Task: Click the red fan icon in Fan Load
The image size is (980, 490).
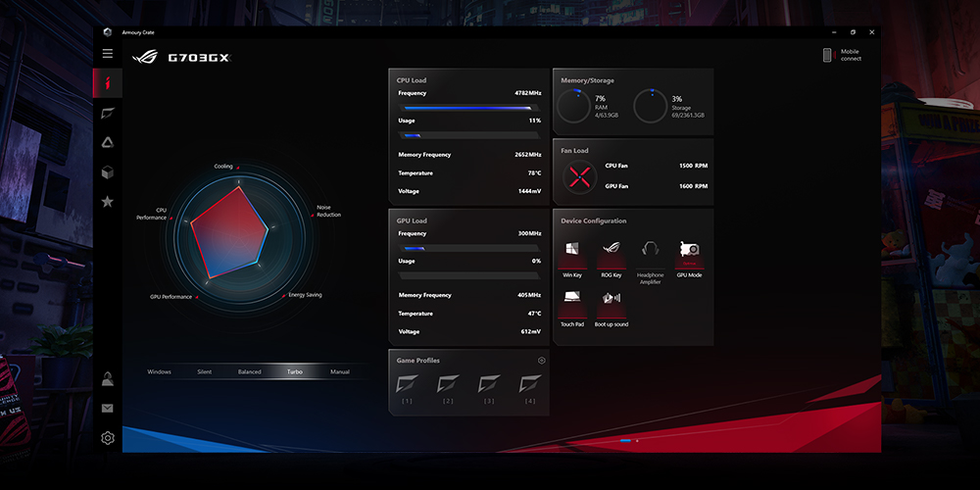Action: tap(580, 176)
